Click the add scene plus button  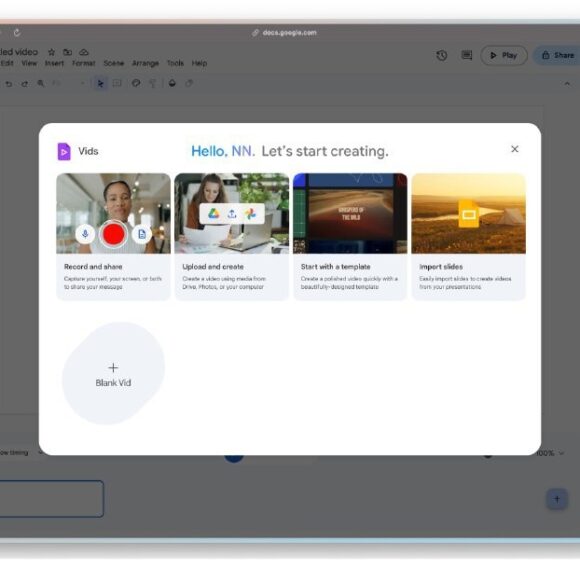coord(557,499)
